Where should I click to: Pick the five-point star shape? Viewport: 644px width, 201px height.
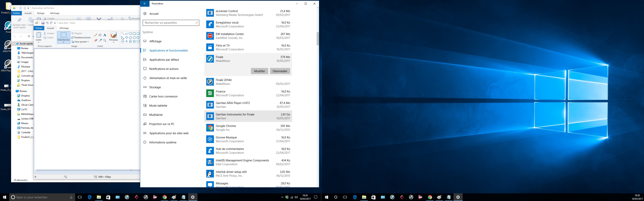[x=130, y=41]
